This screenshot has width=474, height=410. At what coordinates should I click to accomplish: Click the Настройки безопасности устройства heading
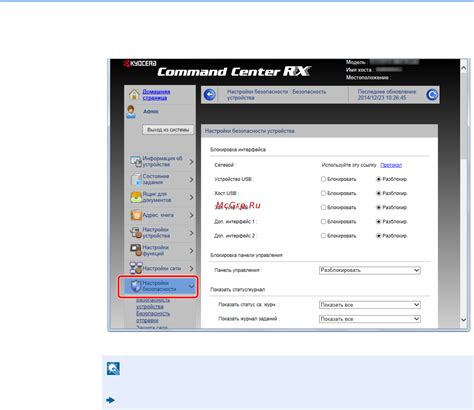click(x=250, y=131)
